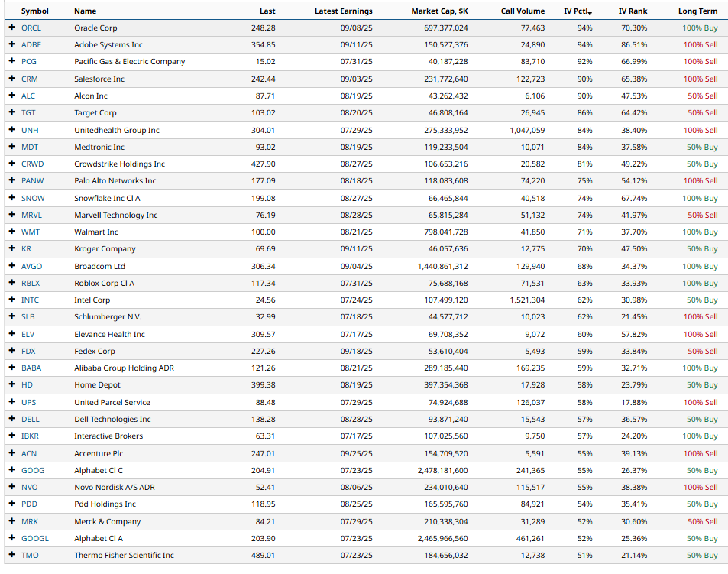Screen dimensions: 728x574
Task: Sort by Last price column header
Action: pyautogui.click(x=267, y=11)
